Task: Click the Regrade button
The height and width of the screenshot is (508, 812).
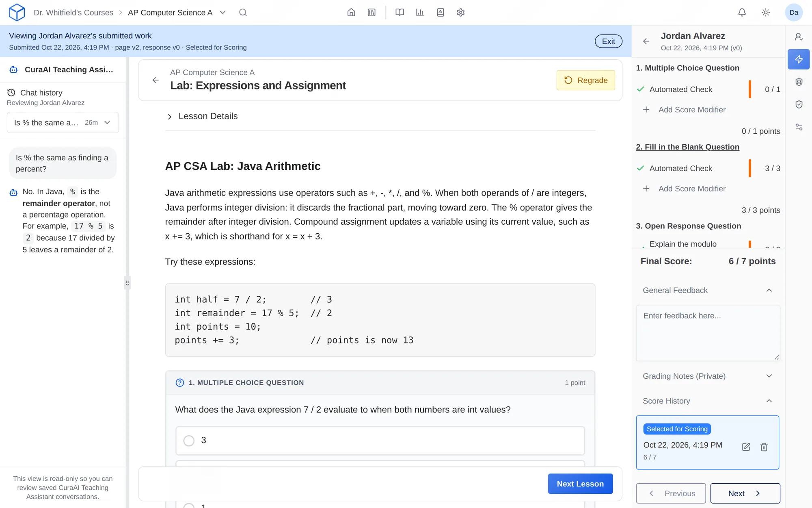Action: pos(585,80)
